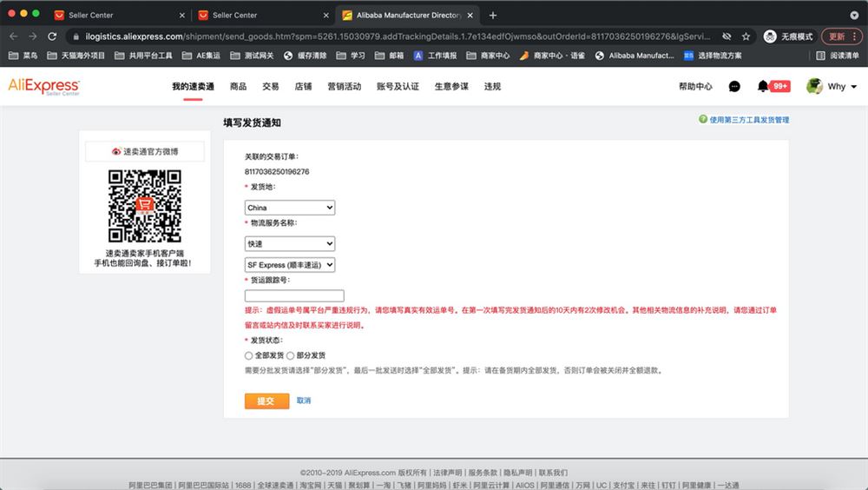This screenshot has height=490, width=868.
Task: Click the 货运跟踪号 tracking number field
Action: click(x=294, y=295)
